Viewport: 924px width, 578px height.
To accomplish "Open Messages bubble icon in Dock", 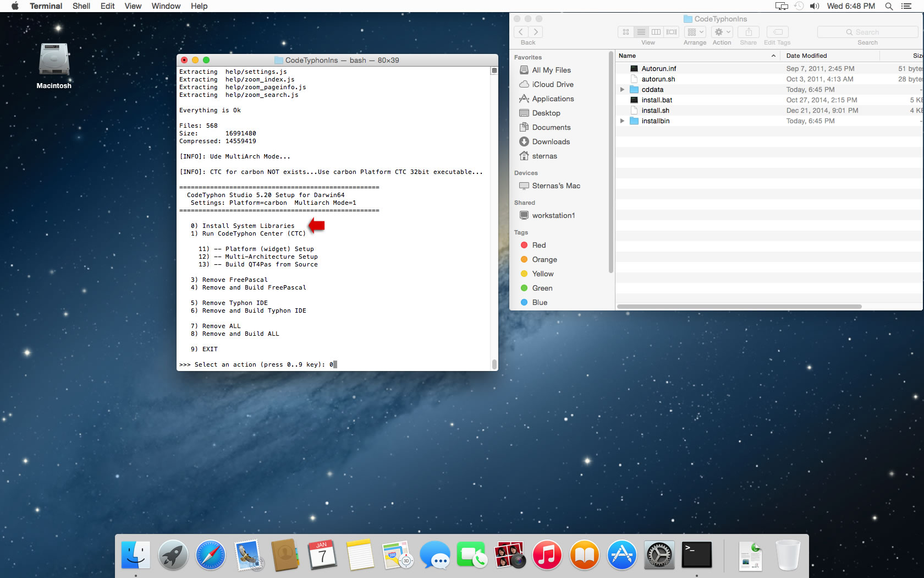I will pyautogui.click(x=435, y=554).
